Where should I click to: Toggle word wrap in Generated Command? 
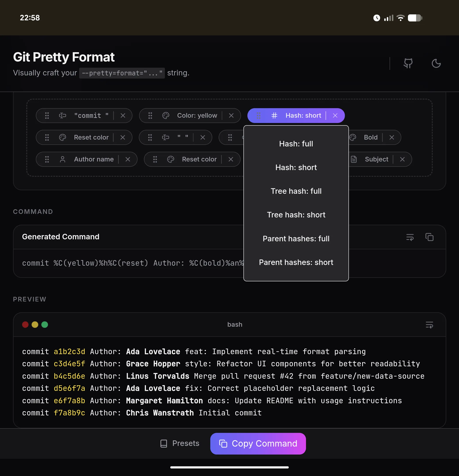[x=410, y=237]
